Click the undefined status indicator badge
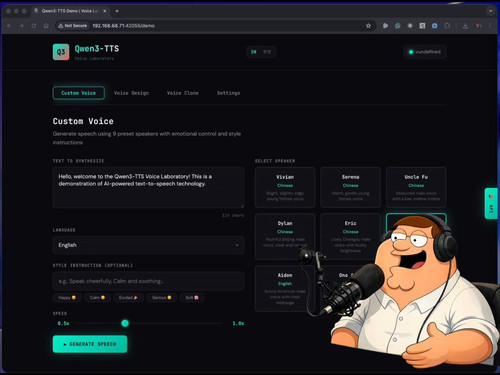The width and height of the screenshot is (500, 375). point(425,52)
